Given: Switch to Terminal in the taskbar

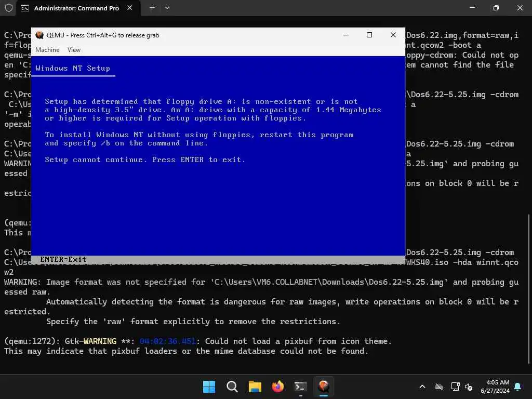Looking at the screenshot, I should [x=301, y=387].
